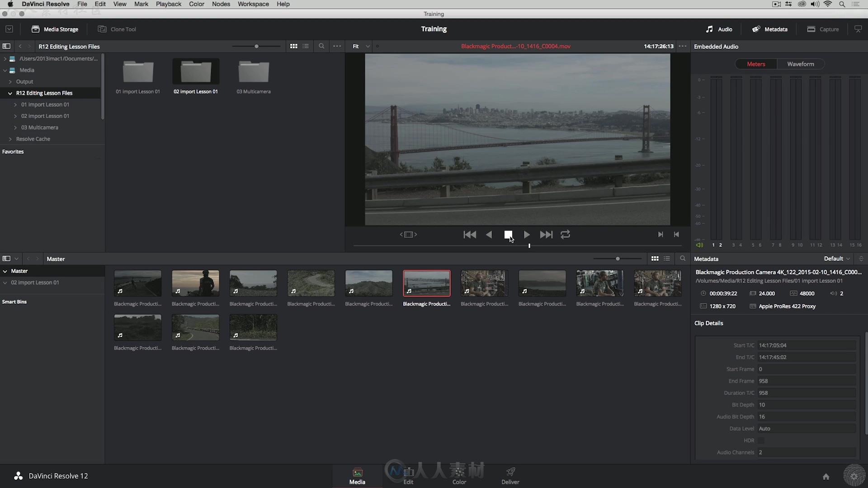
Task: Expand Resolve Cache folder
Action: click(x=10, y=139)
